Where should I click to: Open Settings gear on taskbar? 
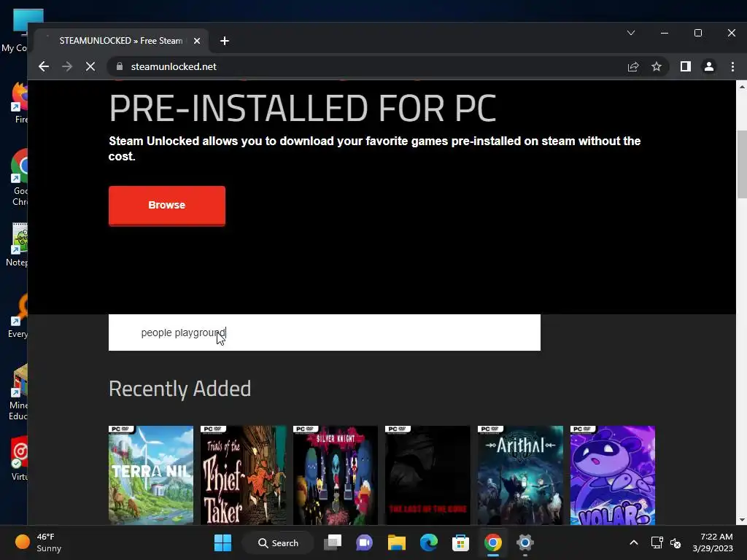click(525, 542)
